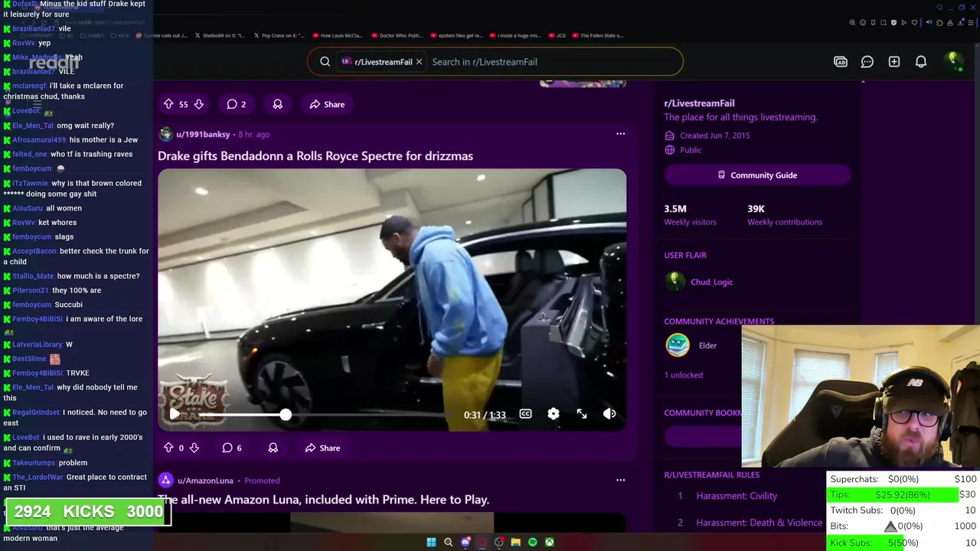
Task: Switch to the Pop Crave on X tab
Action: pos(279,35)
